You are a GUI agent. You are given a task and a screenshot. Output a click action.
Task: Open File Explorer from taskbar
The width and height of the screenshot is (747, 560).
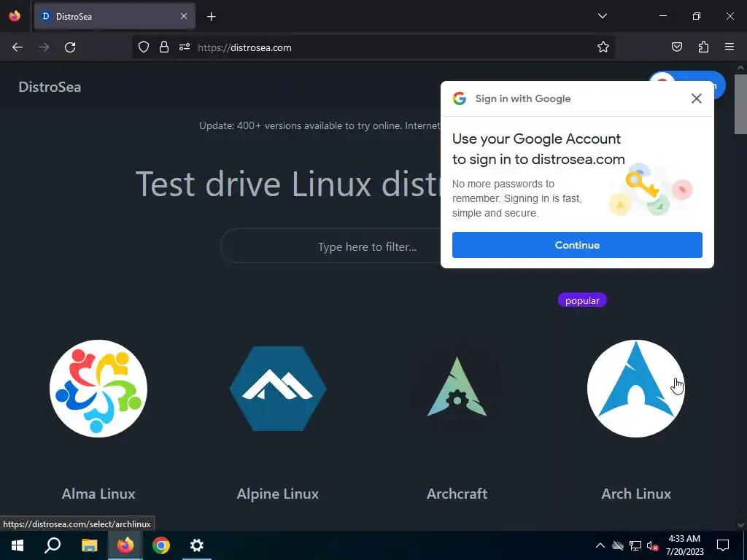[90, 545]
